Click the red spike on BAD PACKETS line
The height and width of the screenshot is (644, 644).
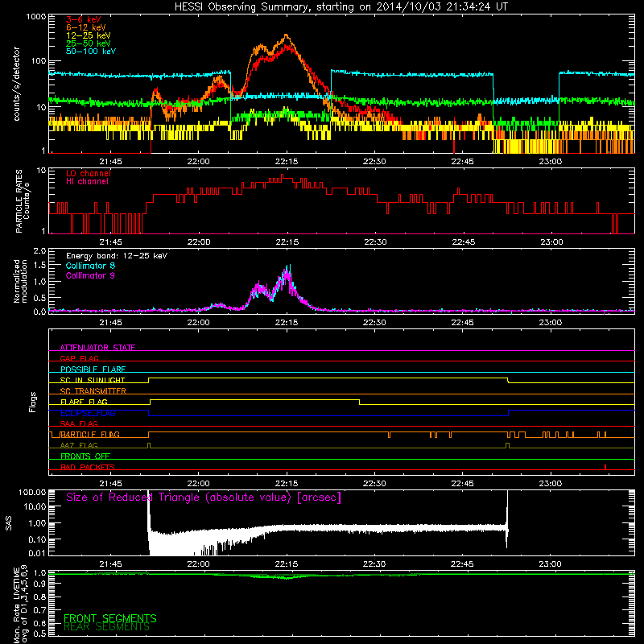pos(605,467)
